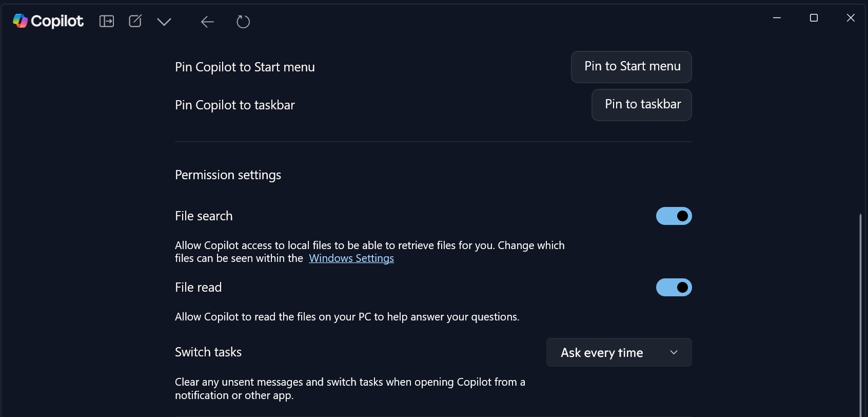Image resolution: width=868 pixels, height=417 pixels.
Task: Click the Permission settings heading
Action: 228,175
